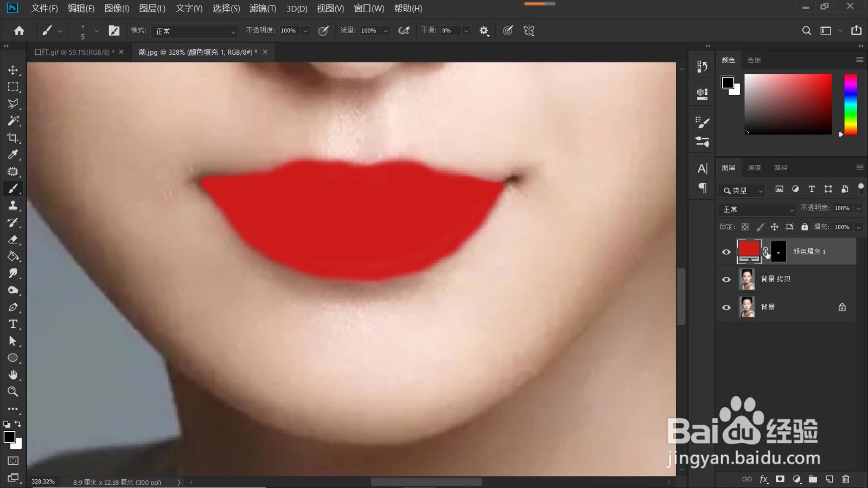Expand the smoothing 0% slider arrow
The width and height of the screenshot is (868, 488).
pyautogui.click(x=466, y=31)
